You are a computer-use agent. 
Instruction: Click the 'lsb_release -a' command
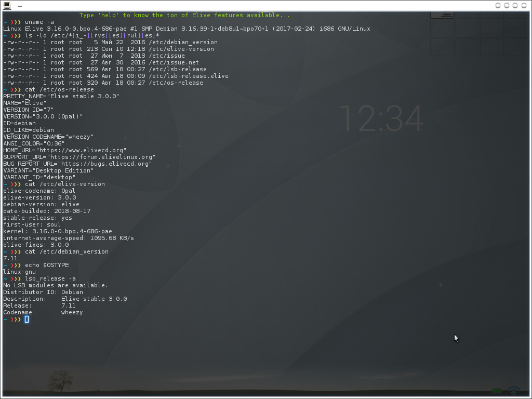pos(50,279)
